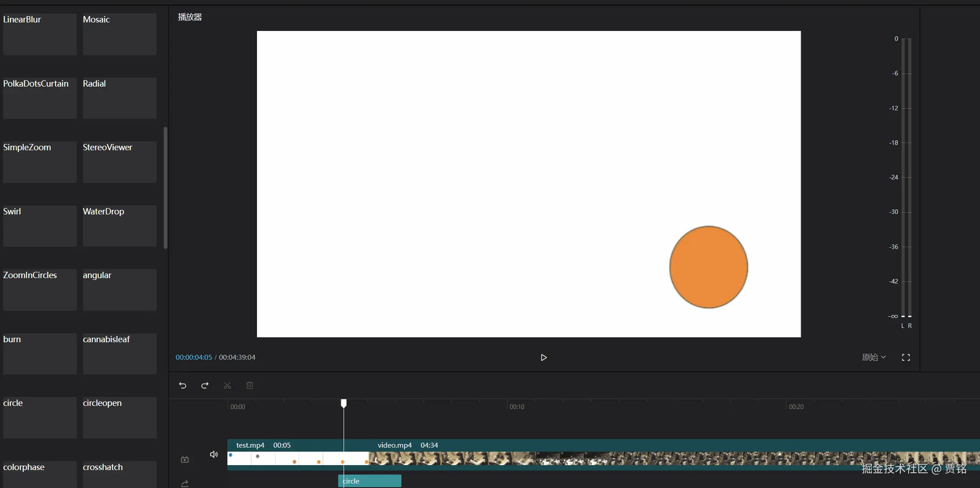Image resolution: width=980 pixels, height=488 pixels.
Task: Click the transitions panel scrollbar
Action: 166,187
